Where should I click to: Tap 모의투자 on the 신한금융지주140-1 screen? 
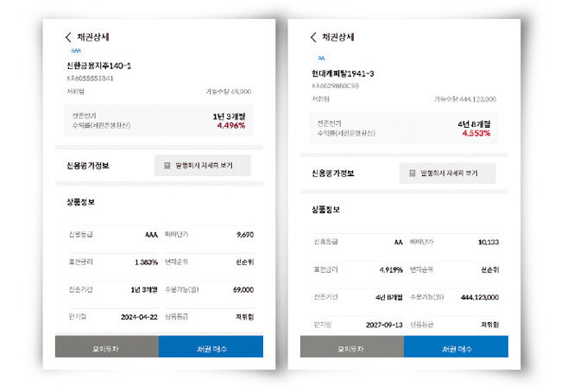107,346
